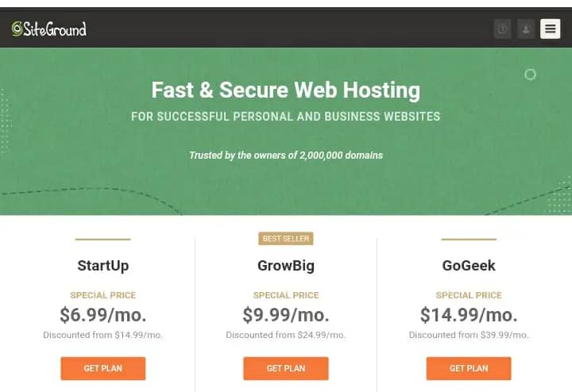The width and height of the screenshot is (572, 392).
Task: Open the help question mark icon
Action: (x=502, y=29)
